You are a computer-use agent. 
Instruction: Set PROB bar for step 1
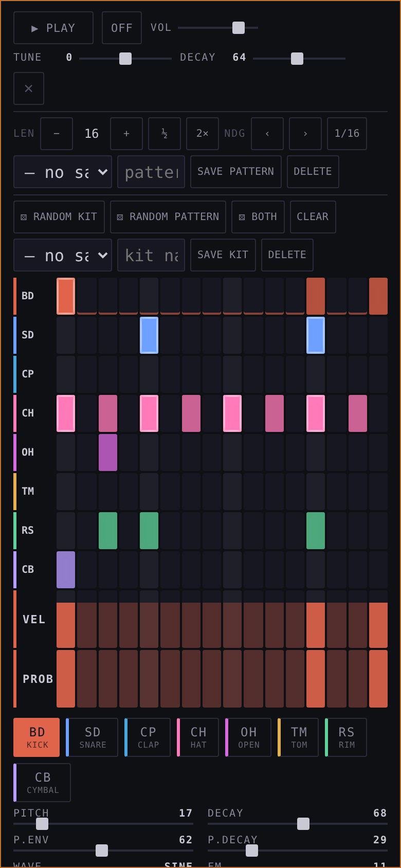click(x=66, y=679)
